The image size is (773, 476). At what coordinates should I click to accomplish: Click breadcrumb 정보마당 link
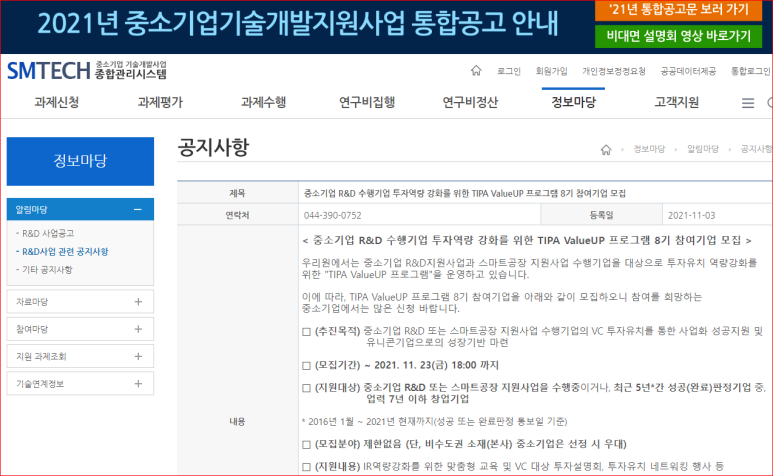pos(649,149)
